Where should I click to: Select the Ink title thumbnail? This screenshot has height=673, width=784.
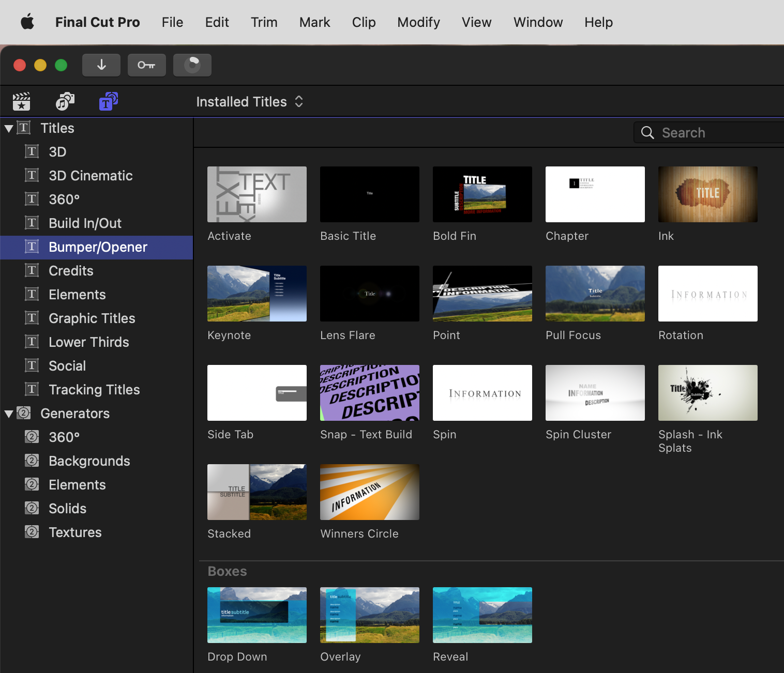coord(708,194)
